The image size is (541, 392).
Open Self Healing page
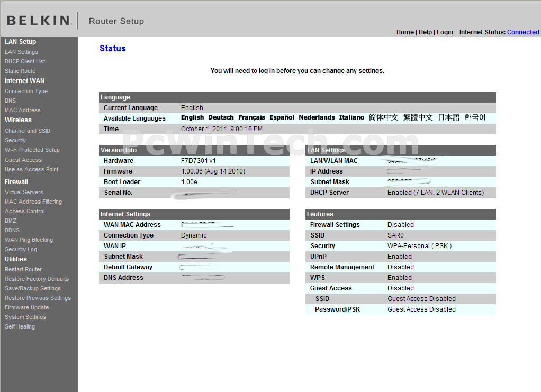(20, 326)
